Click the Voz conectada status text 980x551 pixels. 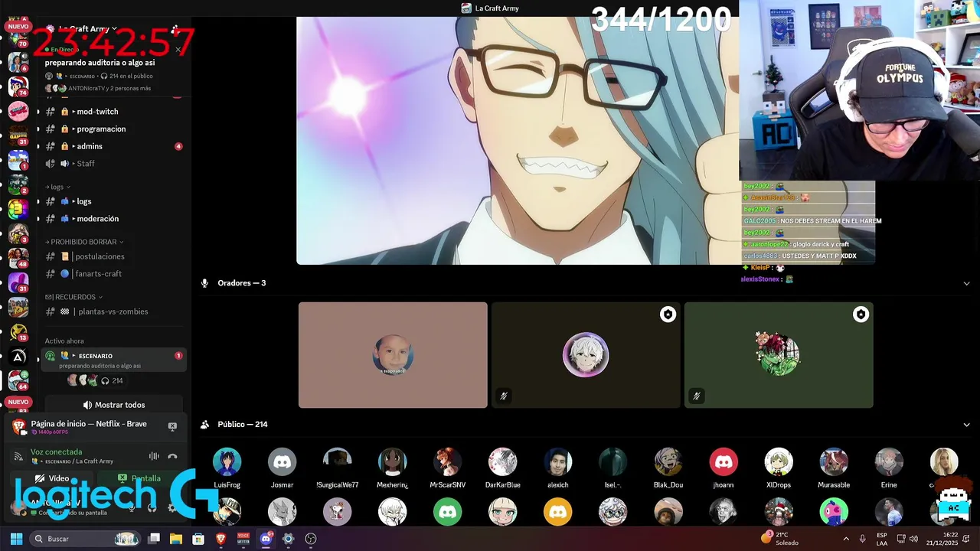[56, 452]
